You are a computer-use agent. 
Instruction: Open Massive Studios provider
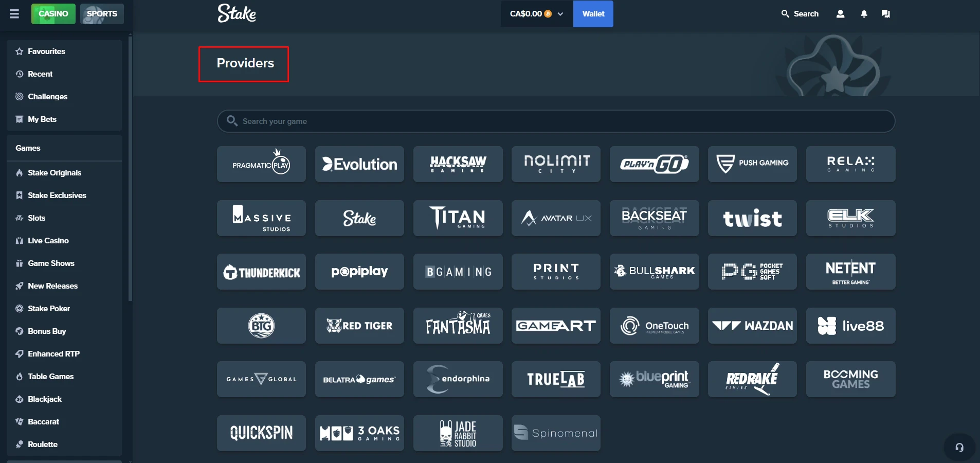pyautogui.click(x=261, y=218)
